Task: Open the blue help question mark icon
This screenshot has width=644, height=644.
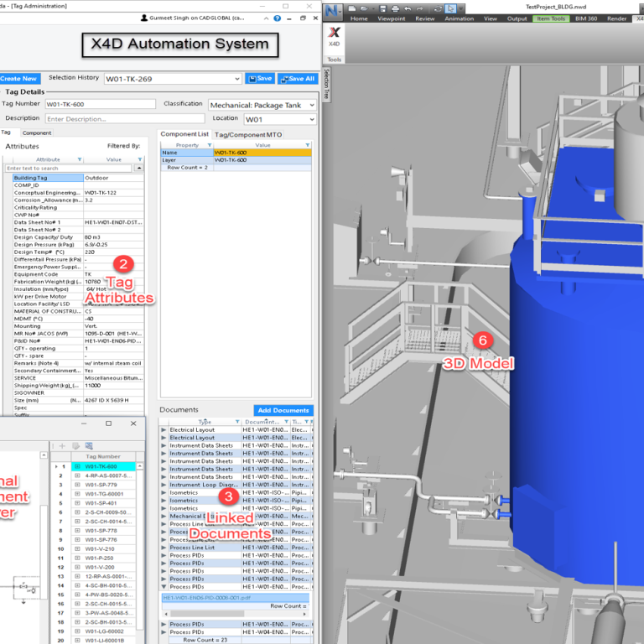Action: point(278,18)
